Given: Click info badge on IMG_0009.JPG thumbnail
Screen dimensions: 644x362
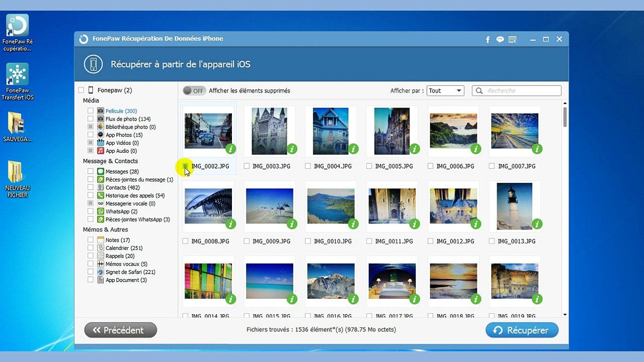Looking at the screenshot, I should coord(292,224).
